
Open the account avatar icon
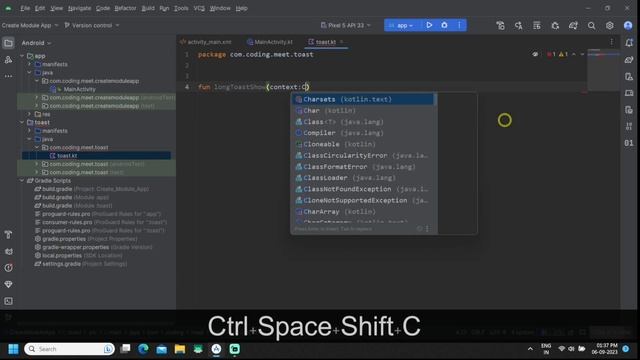628,26
